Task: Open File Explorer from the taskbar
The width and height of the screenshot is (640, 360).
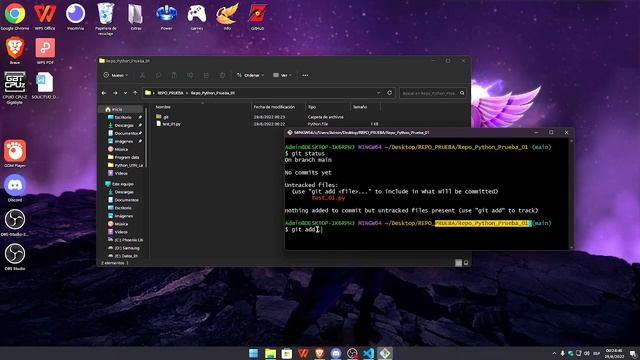Action: pos(270,353)
